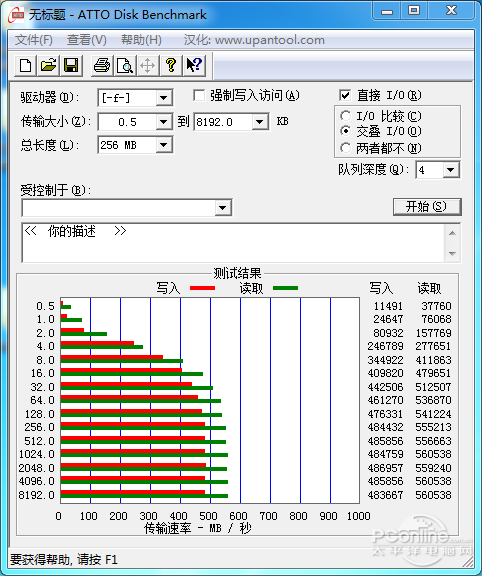Click description box scroll up arrow
The image size is (482, 576).
(452, 233)
